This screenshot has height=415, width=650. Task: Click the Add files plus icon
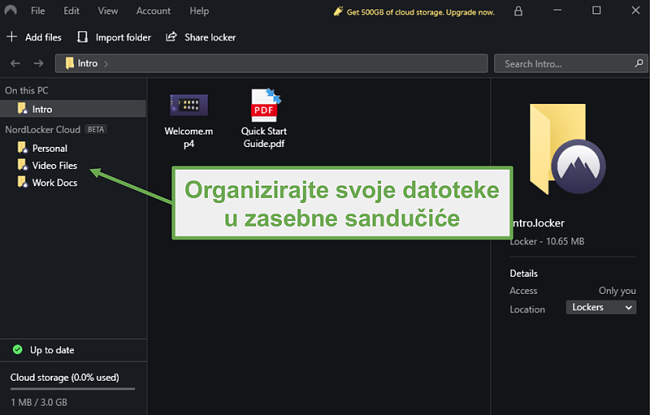click(x=12, y=37)
